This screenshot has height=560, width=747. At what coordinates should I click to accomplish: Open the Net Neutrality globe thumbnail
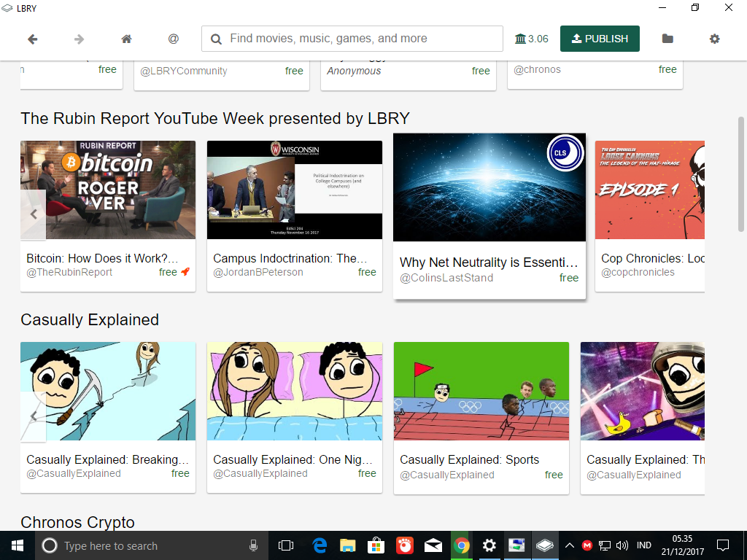coord(489,187)
